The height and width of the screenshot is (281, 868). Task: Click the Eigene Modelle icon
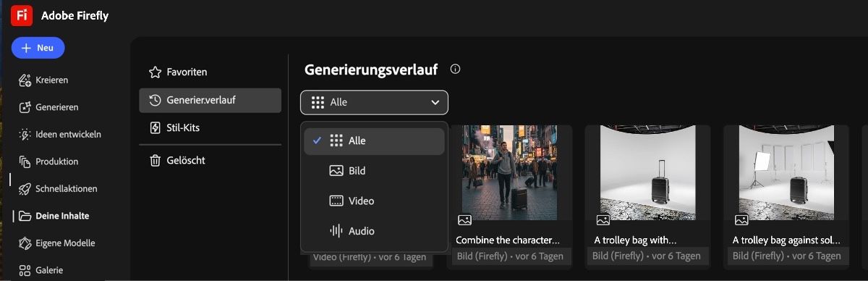(25, 243)
